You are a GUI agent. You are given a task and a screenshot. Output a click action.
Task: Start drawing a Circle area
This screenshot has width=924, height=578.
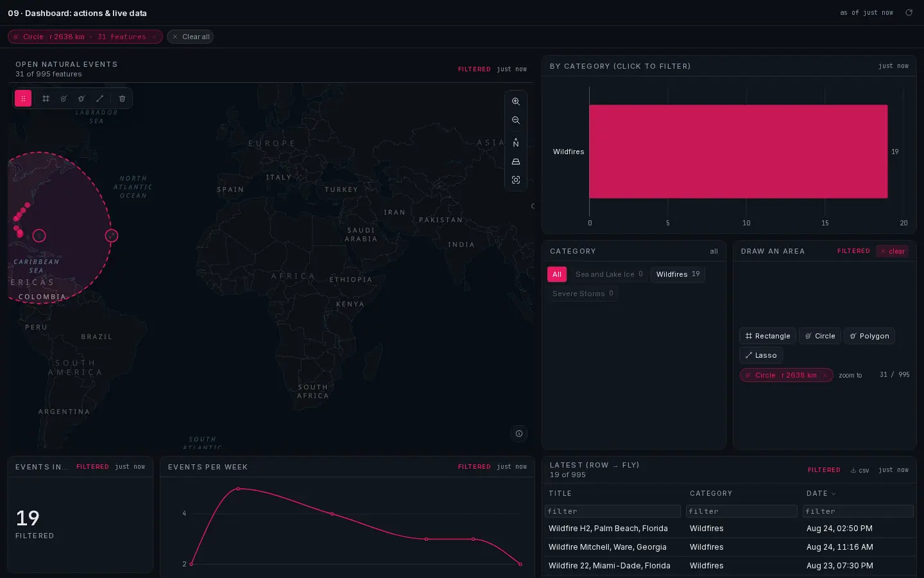click(820, 336)
